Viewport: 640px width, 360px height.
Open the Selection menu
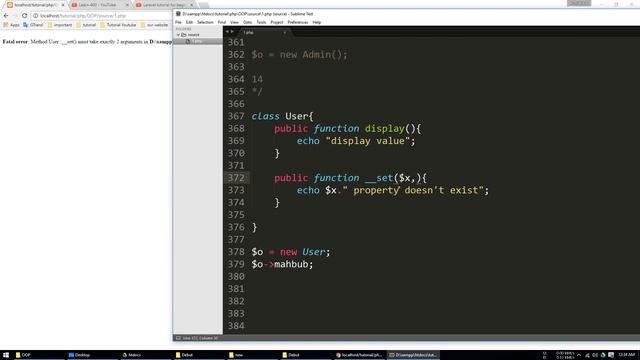pyautogui.click(x=205, y=22)
